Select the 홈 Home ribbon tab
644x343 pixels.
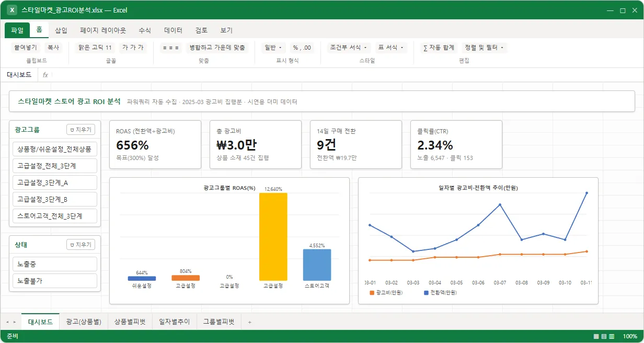pos(39,30)
